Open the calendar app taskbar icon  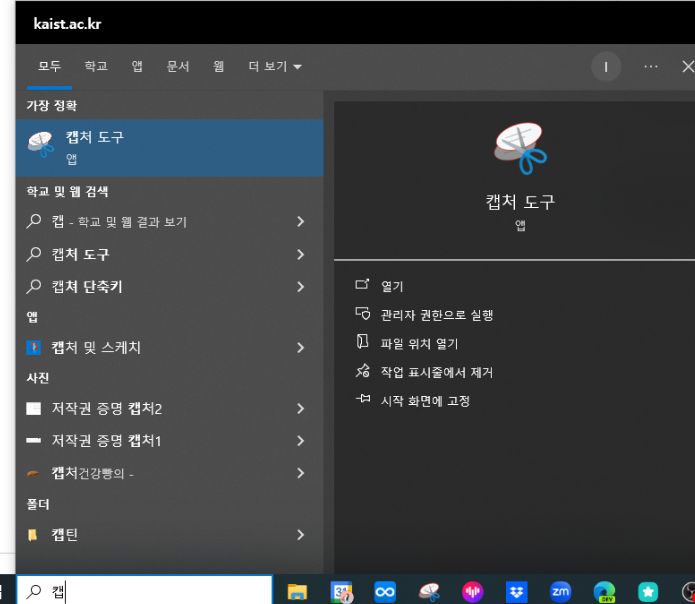341,592
